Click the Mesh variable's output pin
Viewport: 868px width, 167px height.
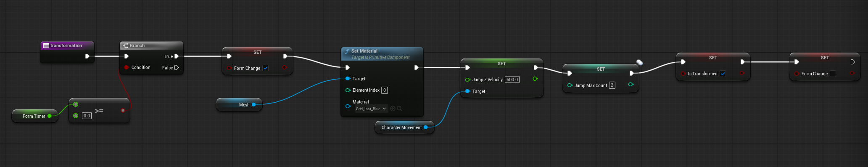point(254,104)
